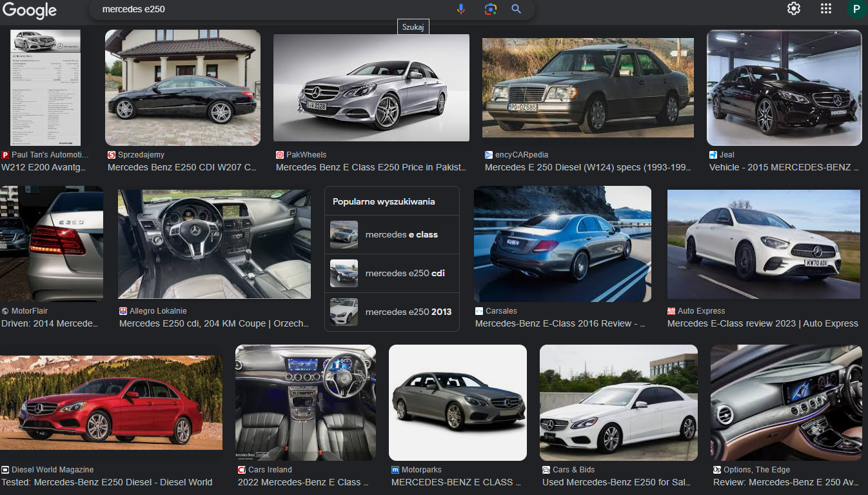Open 'Mercedes E250 cdi, 204 KM Coupe' title
The height and width of the screenshot is (495, 868).
[214, 323]
